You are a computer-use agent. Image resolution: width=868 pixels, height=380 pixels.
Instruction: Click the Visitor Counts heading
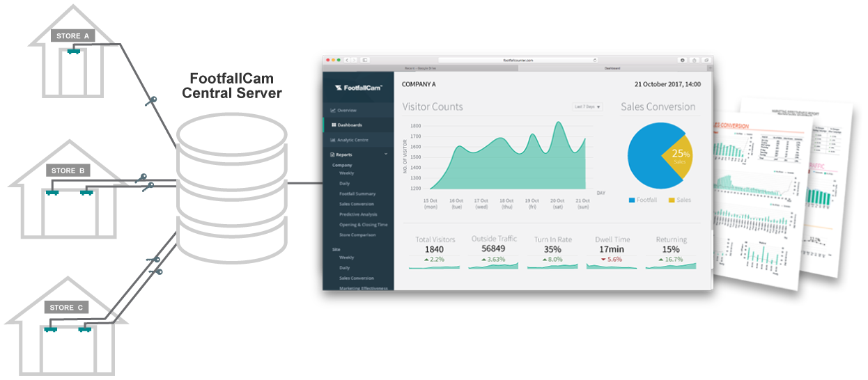point(433,106)
